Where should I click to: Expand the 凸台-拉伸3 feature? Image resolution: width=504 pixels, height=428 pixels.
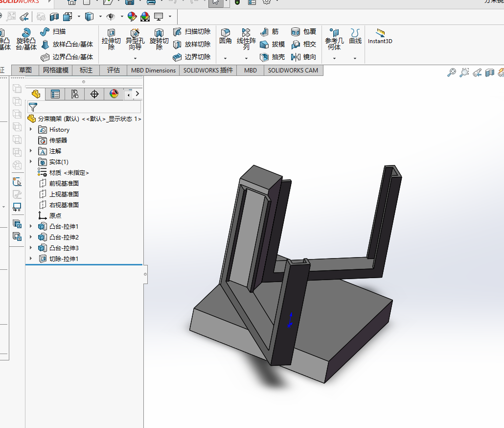[x=31, y=248]
